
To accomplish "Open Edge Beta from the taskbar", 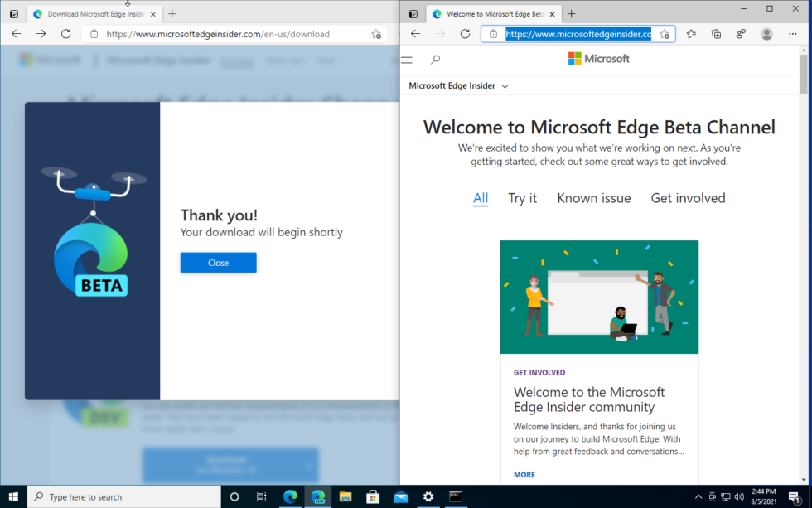I will [x=317, y=496].
